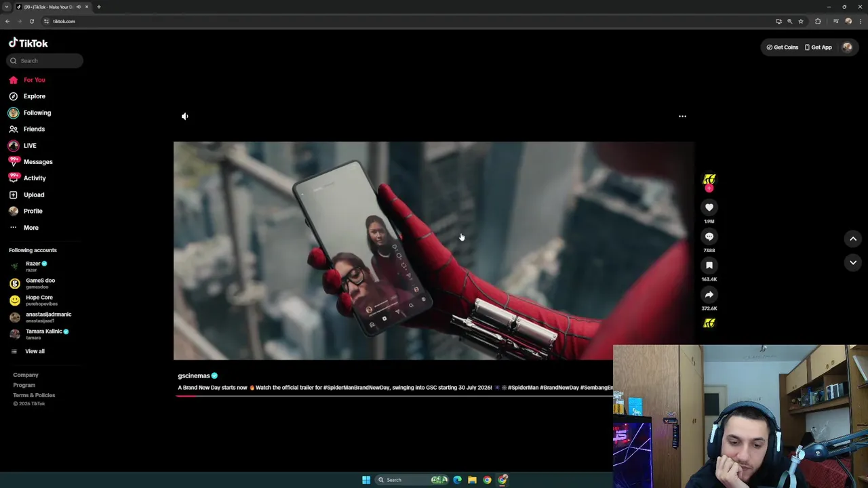Share the video via the arrow icon

709,295
